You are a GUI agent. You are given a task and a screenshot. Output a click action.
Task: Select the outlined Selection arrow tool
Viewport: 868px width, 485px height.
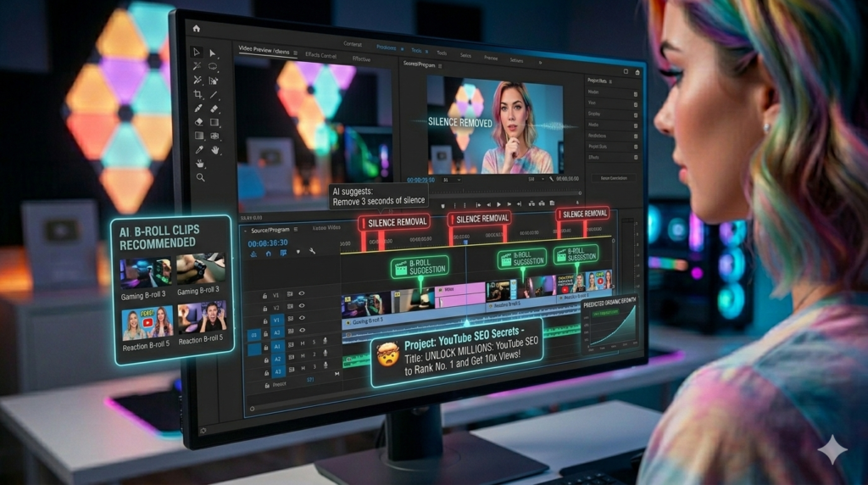pos(197,52)
